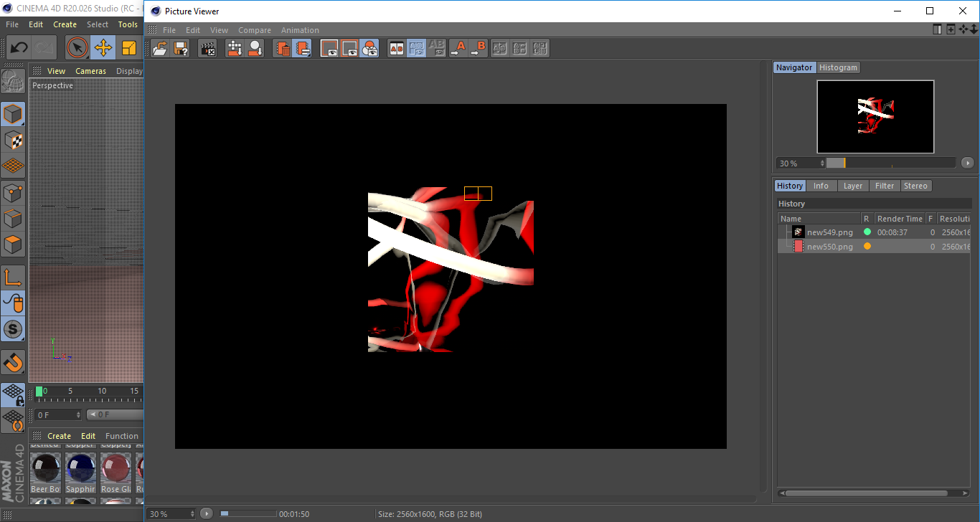Image resolution: width=980 pixels, height=522 pixels.
Task: Open the Info tab
Action: click(x=821, y=186)
